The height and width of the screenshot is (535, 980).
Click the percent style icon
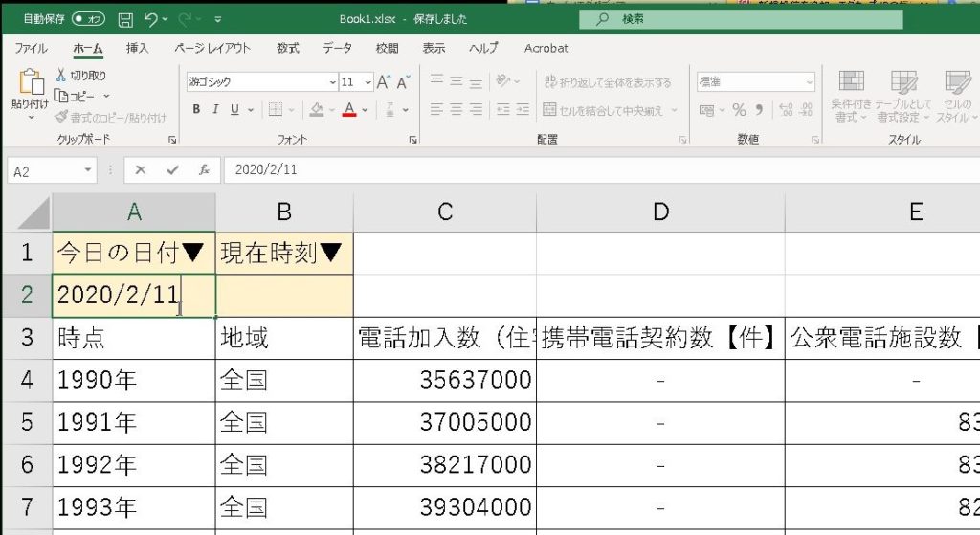pyautogui.click(x=739, y=110)
